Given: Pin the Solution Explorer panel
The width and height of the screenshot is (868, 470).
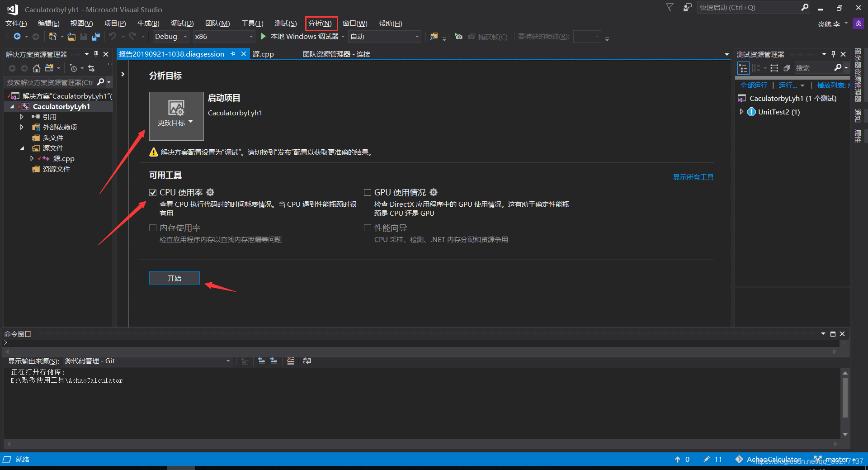Looking at the screenshot, I should point(96,54).
